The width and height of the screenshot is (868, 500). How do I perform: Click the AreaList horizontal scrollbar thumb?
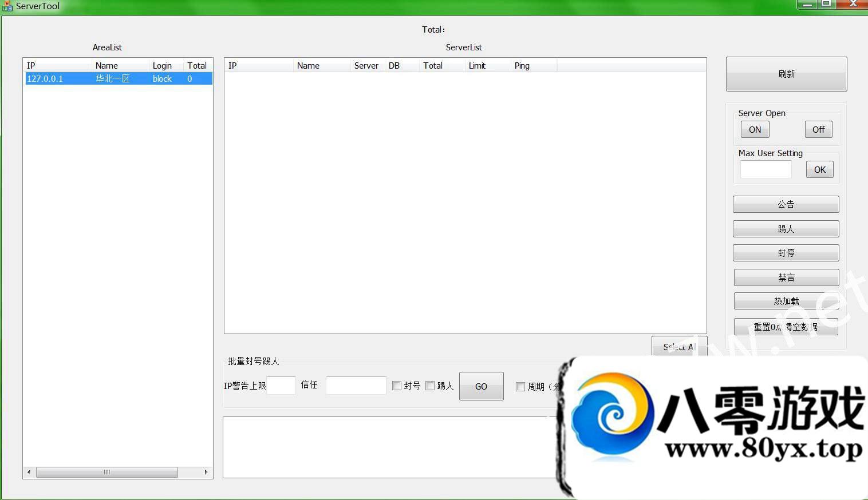coord(107,472)
